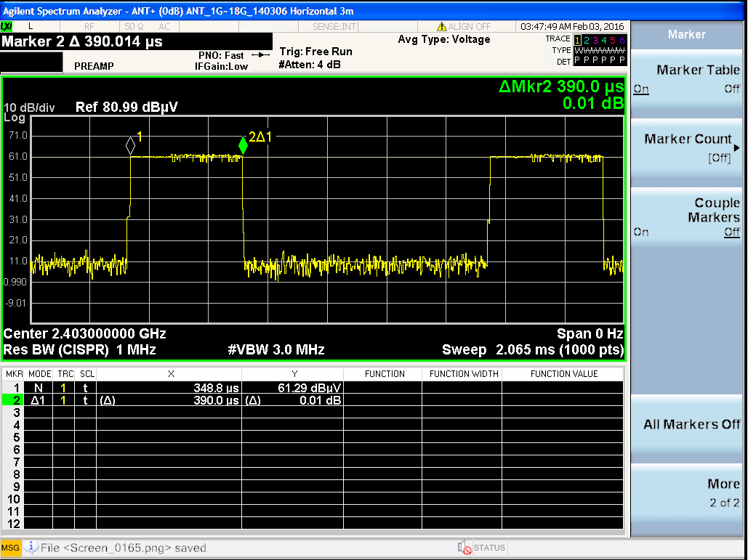Open the yellow MSG indicator
748x560 pixels.
[x=10, y=548]
